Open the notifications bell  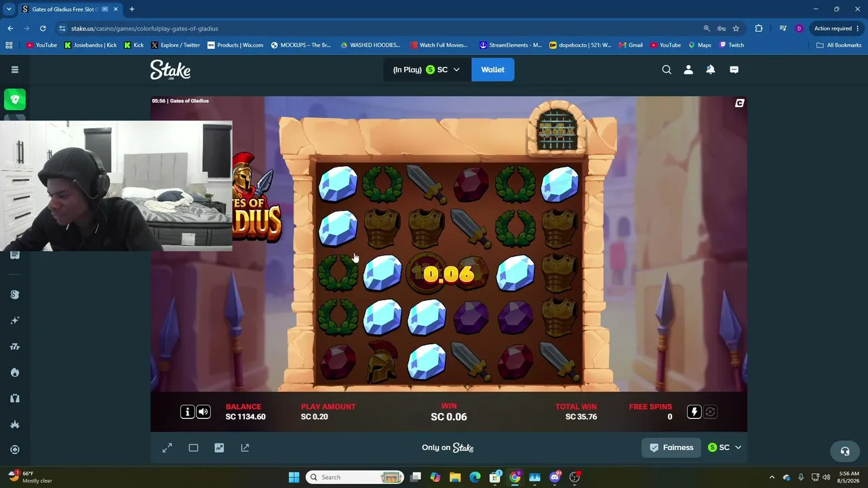click(711, 69)
